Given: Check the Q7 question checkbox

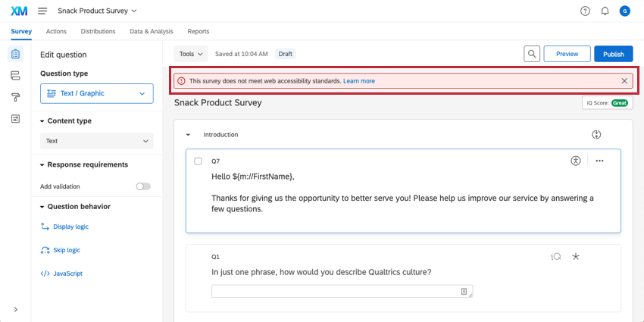Looking at the screenshot, I should coord(198,161).
